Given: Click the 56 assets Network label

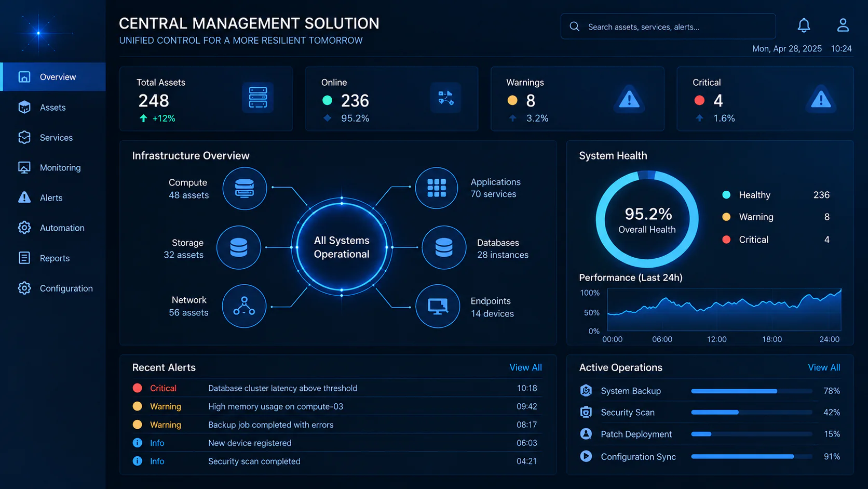Looking at the screenshot, I should 188,312.
